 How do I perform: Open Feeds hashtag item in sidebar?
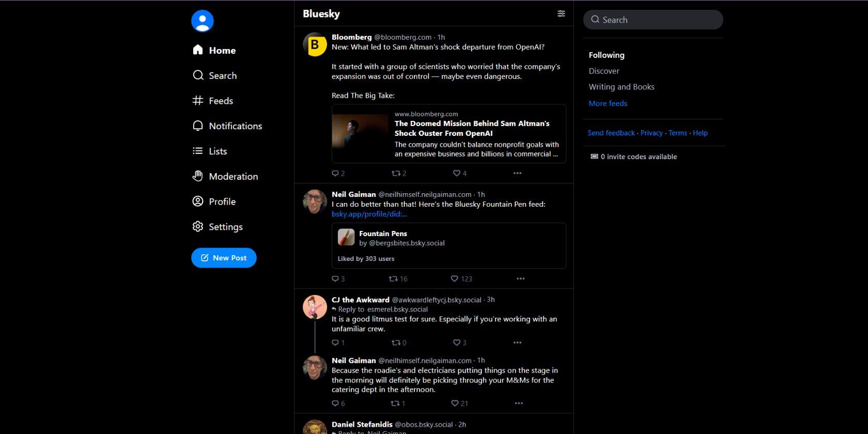pyautogui.click(x=213, y=101)
